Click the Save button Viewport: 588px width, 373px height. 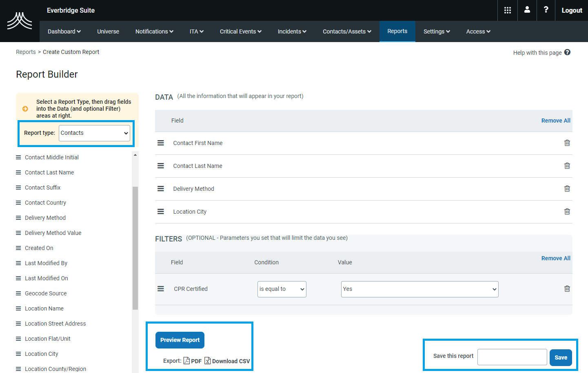(561, 357)
